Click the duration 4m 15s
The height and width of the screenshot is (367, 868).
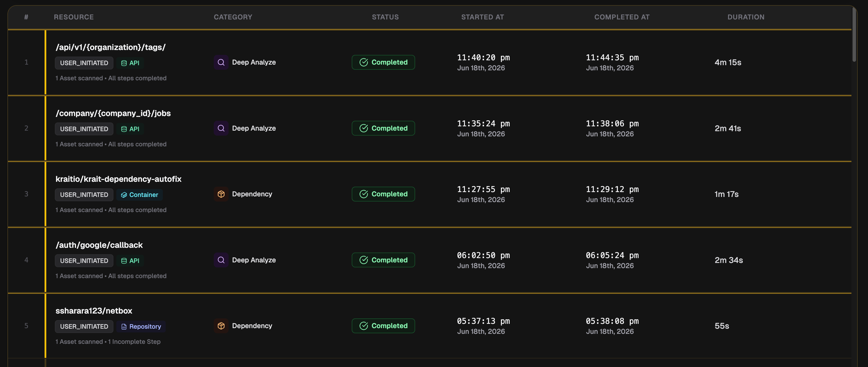728,62
